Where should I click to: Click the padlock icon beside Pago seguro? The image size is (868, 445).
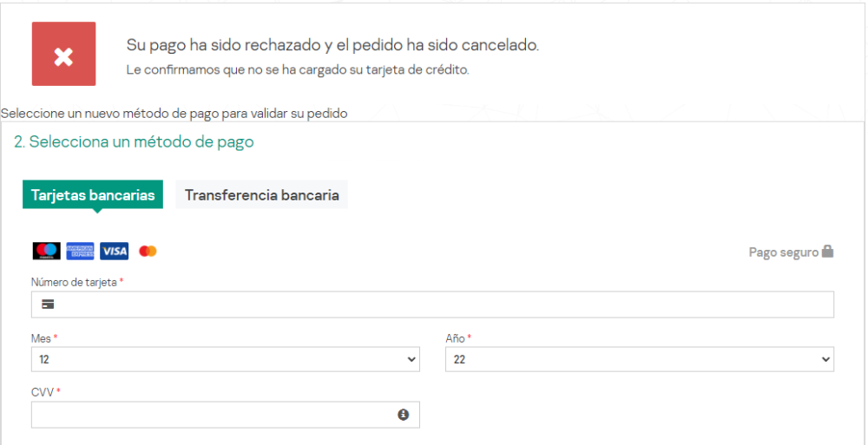(828, 252)
